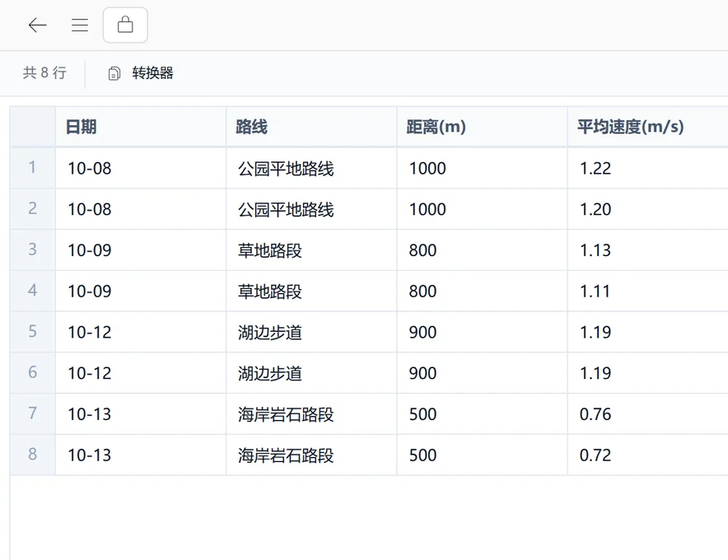Click the 10-09 date in row 3

(90, 250)
